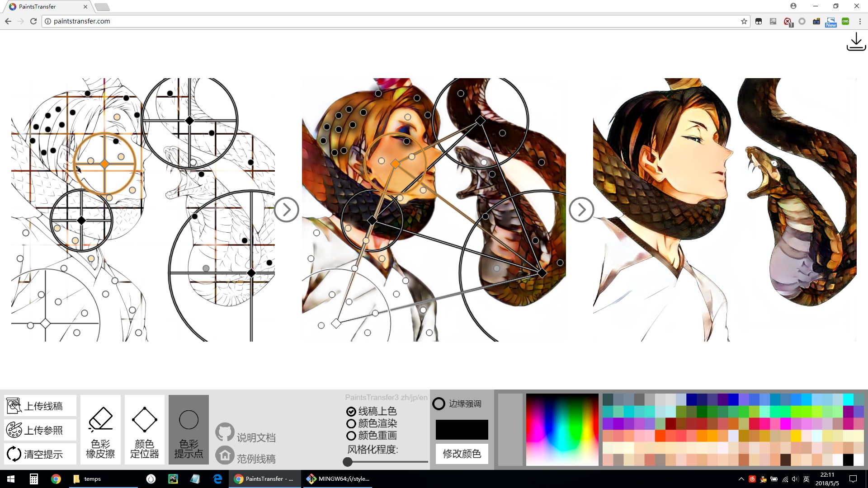Select the color eraser tool (色彩橡皮擦)

tap(100, 429)
